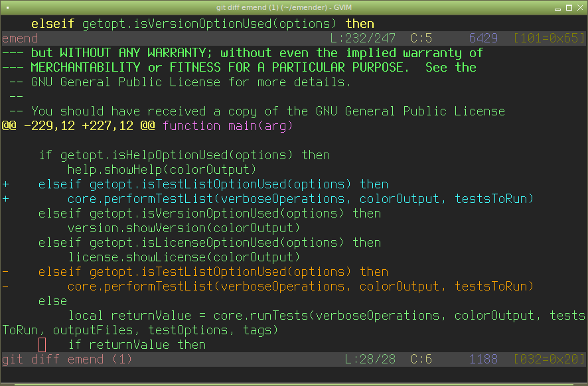
Task: Click the 'GNU General Public License for more details' line
Action: (191, 82)
